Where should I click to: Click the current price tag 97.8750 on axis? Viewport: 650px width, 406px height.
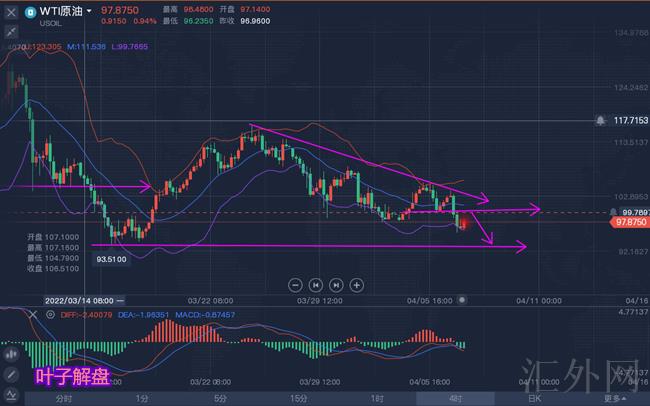tap(629, 222)
